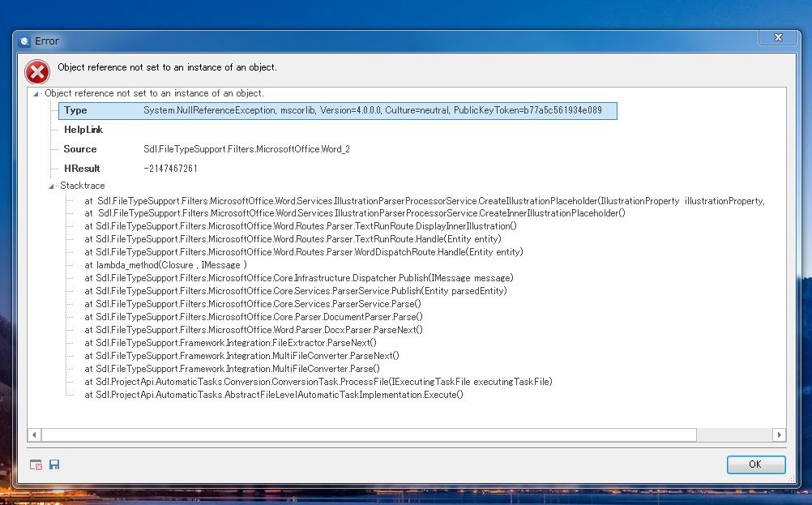Click the System.NullReferenceException type value
Screen dimensions: 812x505
[373, 110]
